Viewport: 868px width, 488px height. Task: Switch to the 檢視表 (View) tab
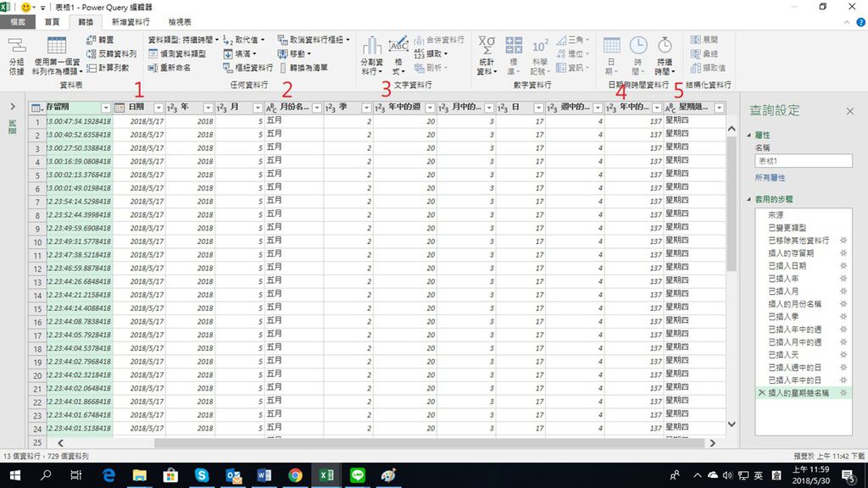180,22
